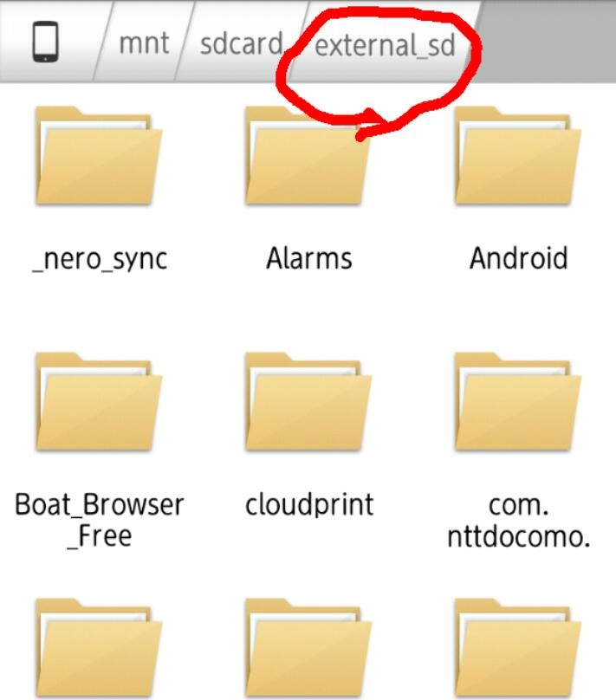Screen dimensions: 616x700
Task: Open the unlabeled folder below com.nttdocomo
Action: 518,649
